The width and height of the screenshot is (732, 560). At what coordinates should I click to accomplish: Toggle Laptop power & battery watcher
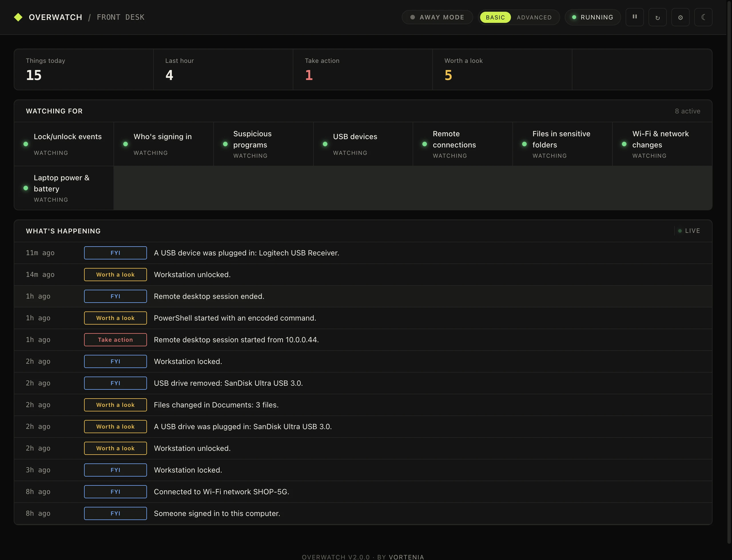point(64,188)
